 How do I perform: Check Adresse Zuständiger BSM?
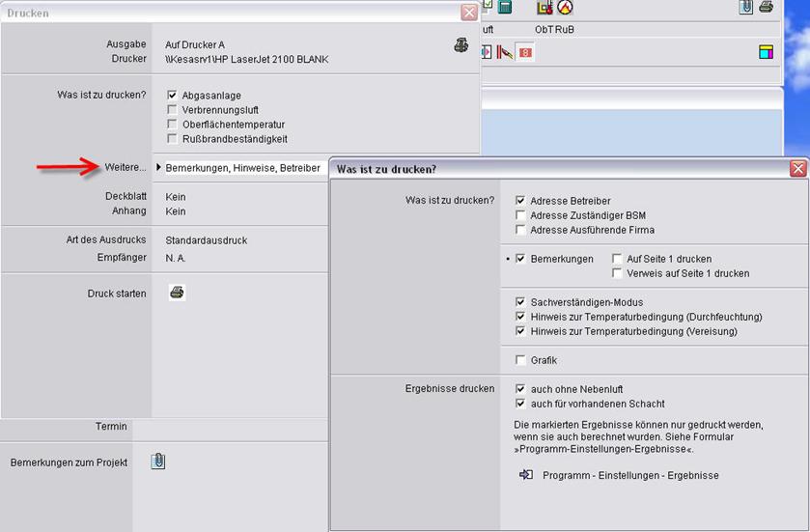520,215
